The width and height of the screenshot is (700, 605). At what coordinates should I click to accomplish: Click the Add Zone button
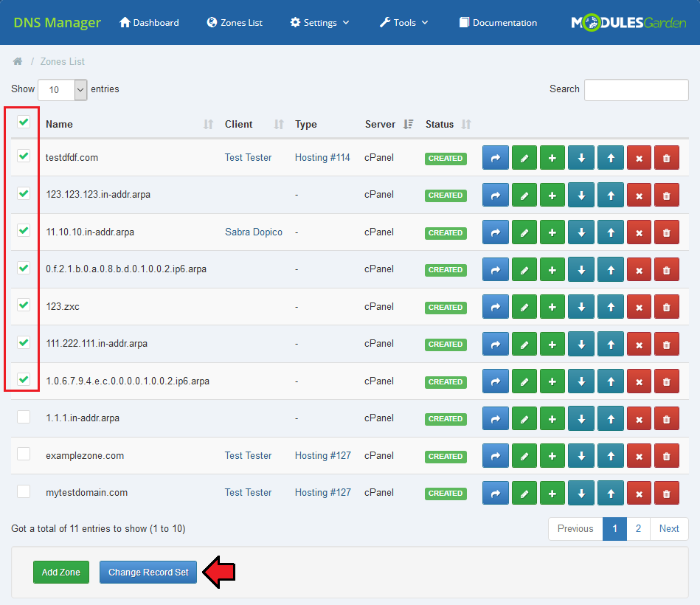tap(60, 572)
